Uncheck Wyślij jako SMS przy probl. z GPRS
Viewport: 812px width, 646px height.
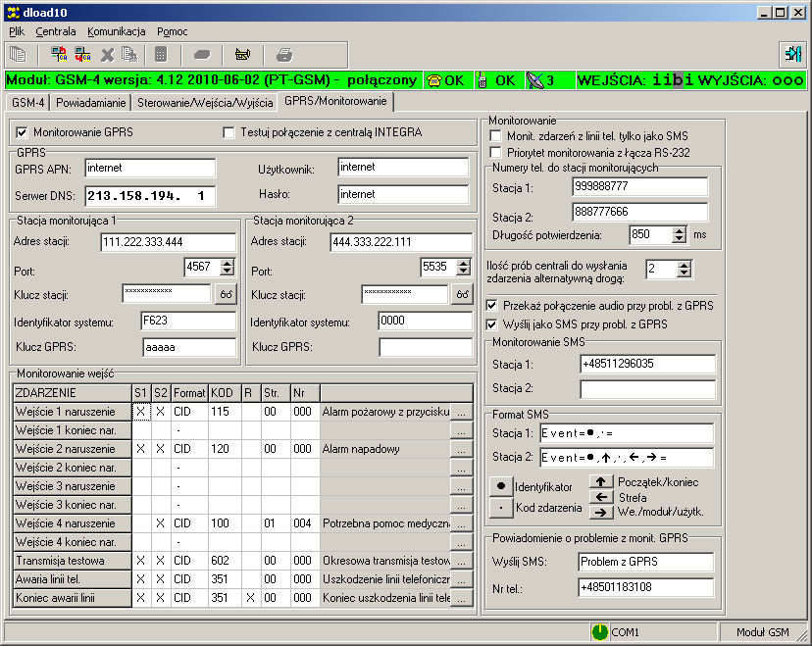pyautogui.click(x=491, y=324)
